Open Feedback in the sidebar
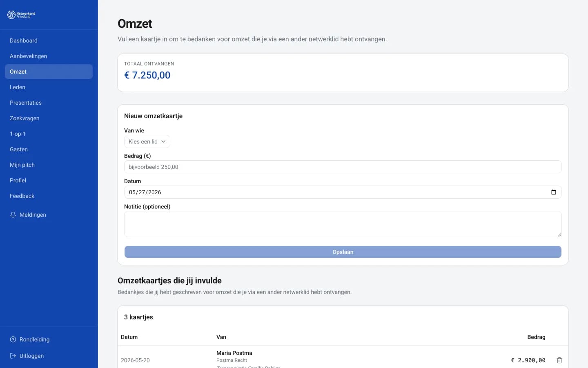This screenshot has width=588, height=368. click(49, 196)
